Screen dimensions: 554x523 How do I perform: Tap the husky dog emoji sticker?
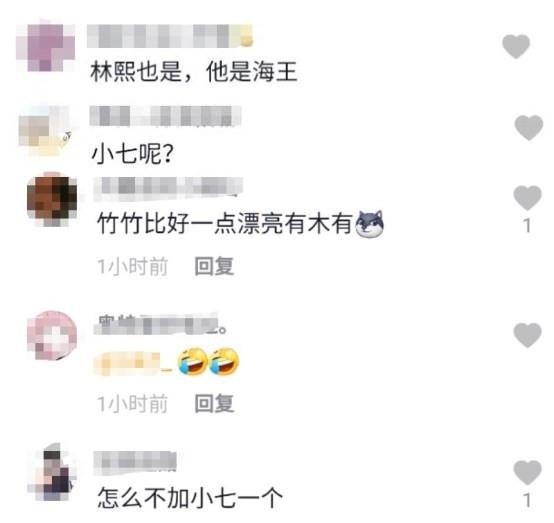[x=370, y=224]
